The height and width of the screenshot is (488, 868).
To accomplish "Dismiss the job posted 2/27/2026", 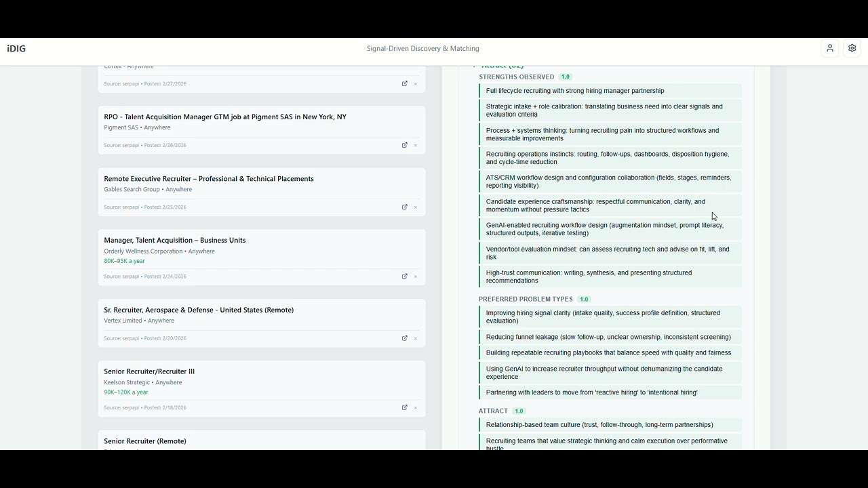I will 416,84.
